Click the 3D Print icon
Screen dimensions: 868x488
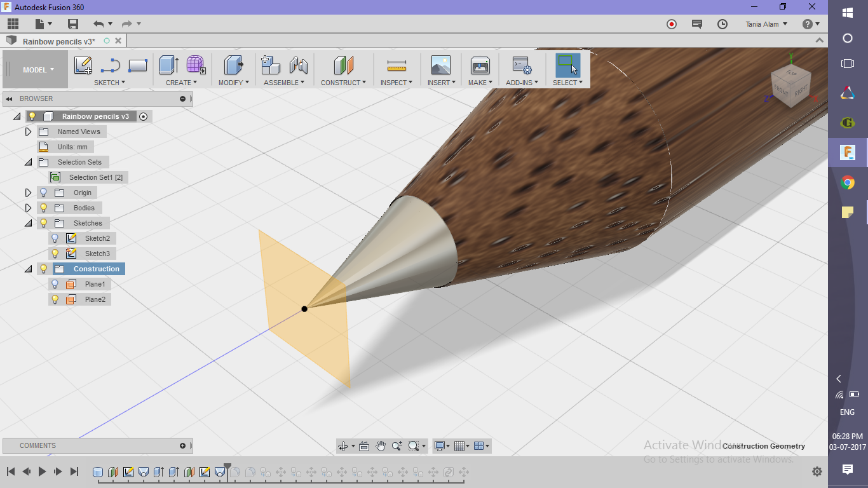[480, 65]
